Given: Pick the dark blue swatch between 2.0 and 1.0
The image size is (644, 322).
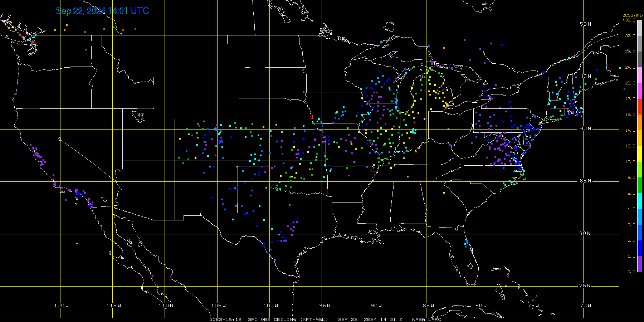Looking at the screenshot, I should tap(640, 248).
